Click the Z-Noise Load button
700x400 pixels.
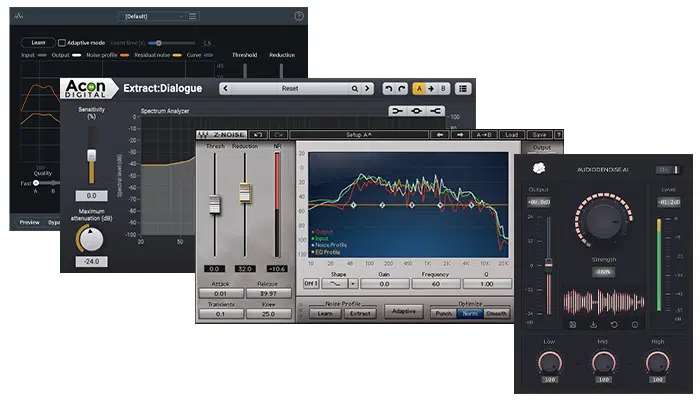click(x=512, y=134)
